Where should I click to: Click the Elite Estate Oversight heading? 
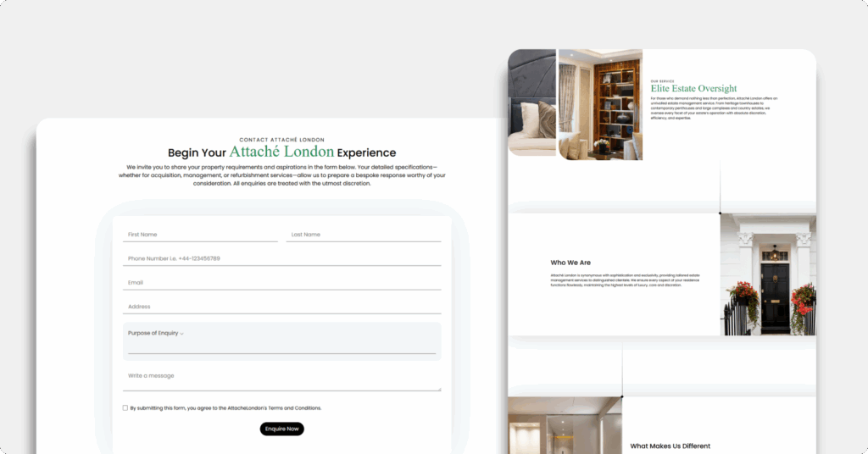point(693,88)
